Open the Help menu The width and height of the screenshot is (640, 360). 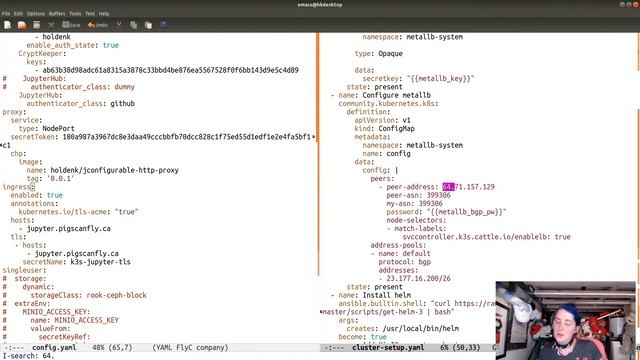(x=104, y=13)
